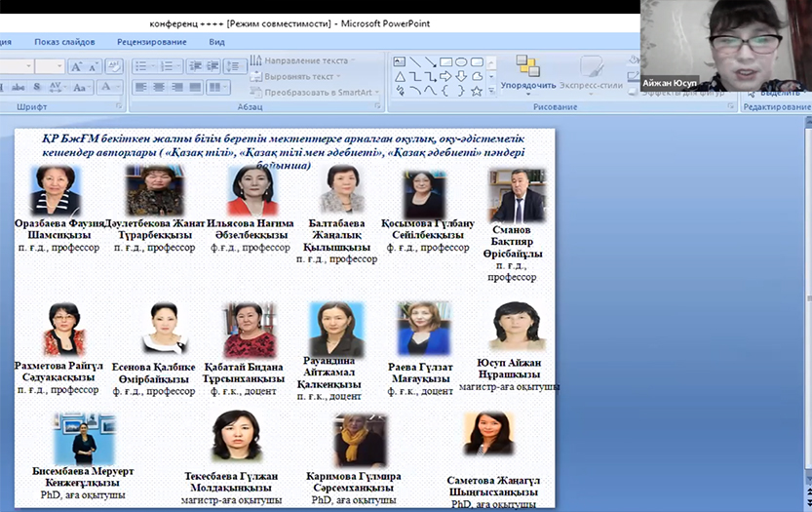Expand the shapes gallery more arrow

coord(490,91)
